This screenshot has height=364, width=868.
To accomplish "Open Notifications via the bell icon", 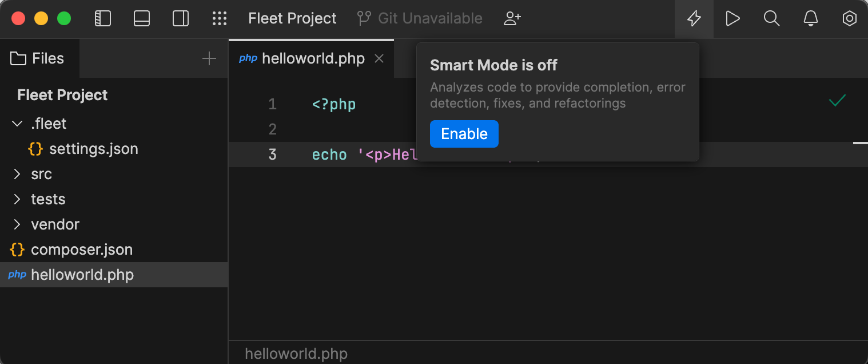I will click(810, 18).
